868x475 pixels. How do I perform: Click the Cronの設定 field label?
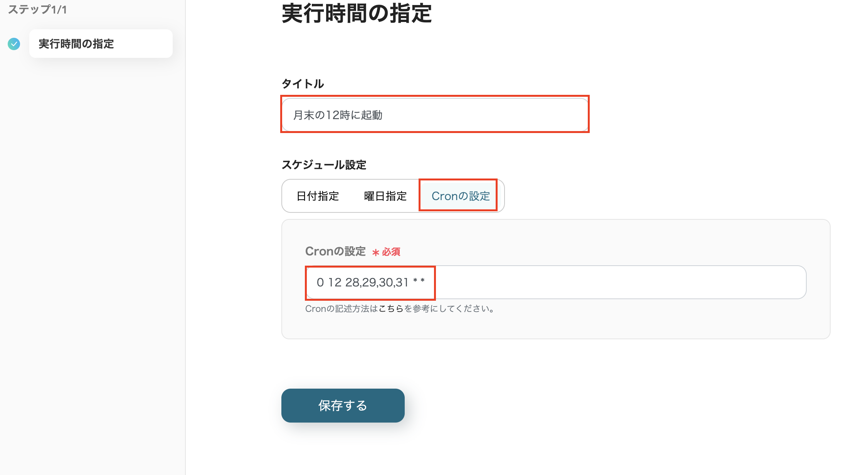(335, 251)
